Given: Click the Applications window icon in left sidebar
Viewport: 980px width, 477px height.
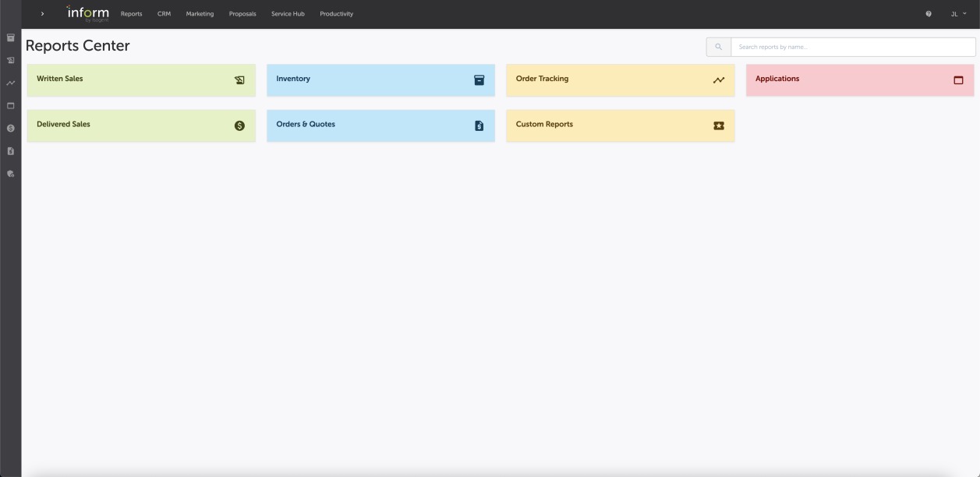Looking at the screenshot, I should [11, 105].
